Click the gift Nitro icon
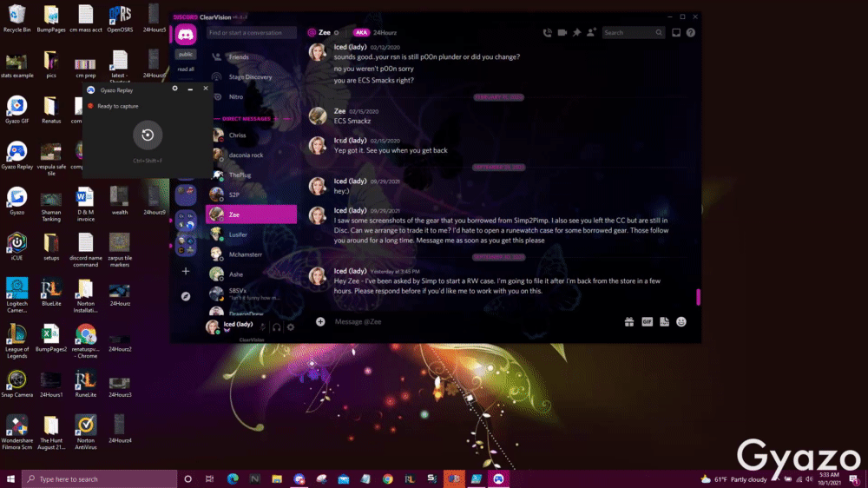Image resolution: width=868 pixels, height=488 pixels. 629,322
